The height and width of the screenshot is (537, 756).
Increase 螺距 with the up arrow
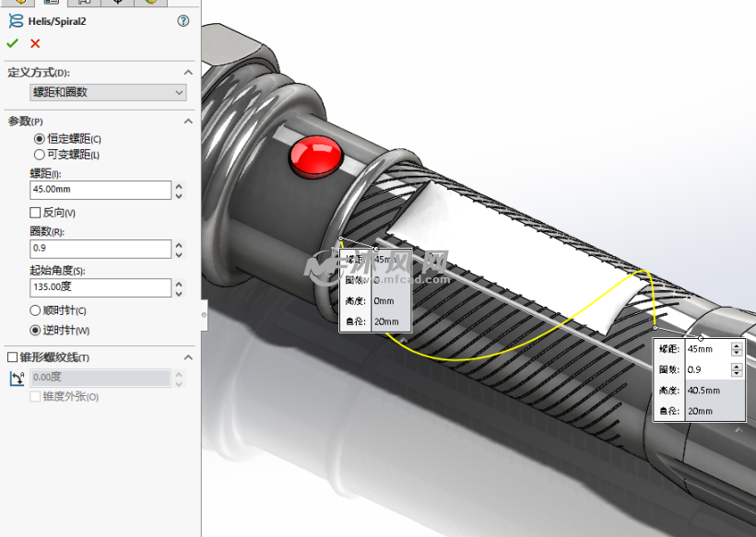[180, 186]
